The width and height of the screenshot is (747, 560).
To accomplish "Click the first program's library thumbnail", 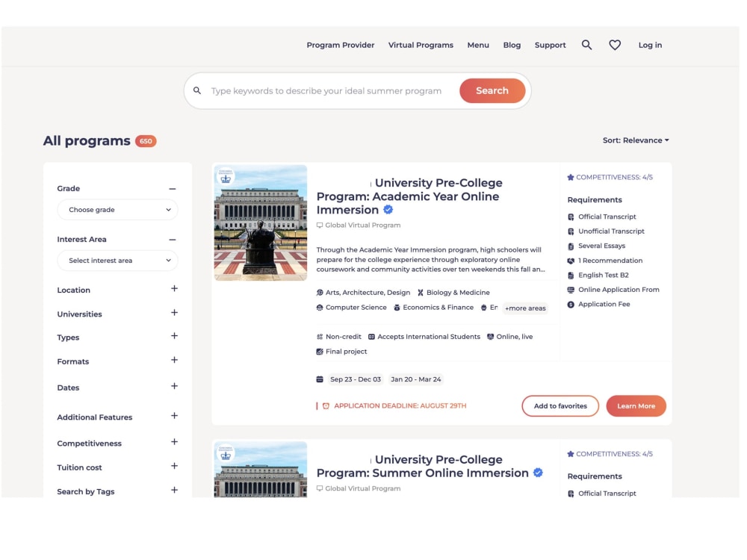I will pos(261,223).
